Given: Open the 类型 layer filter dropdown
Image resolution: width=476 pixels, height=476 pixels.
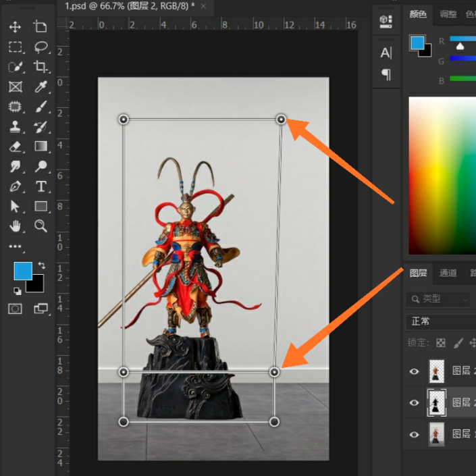Looking at the screenshot, I should coord(438,299).
